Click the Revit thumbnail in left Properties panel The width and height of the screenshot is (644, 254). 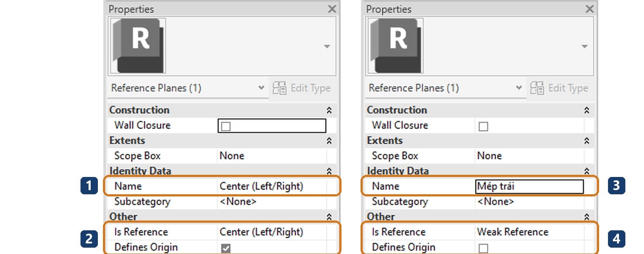(137, 46)
